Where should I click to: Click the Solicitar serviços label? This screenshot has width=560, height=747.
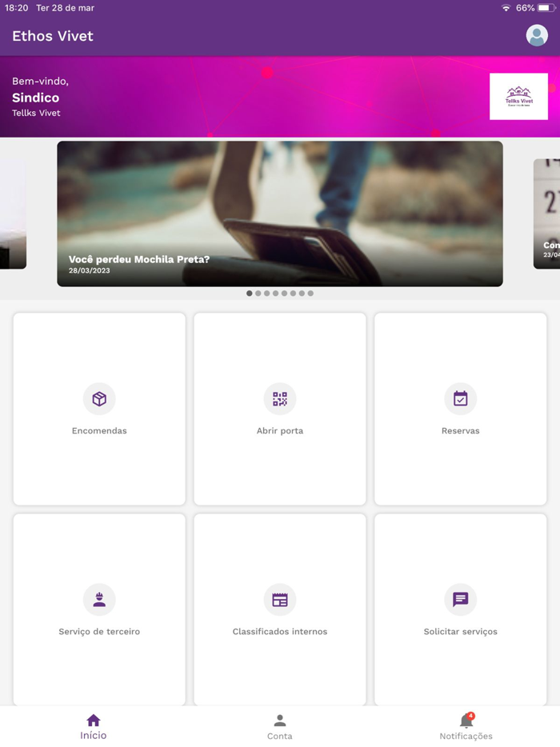(460, 632)
